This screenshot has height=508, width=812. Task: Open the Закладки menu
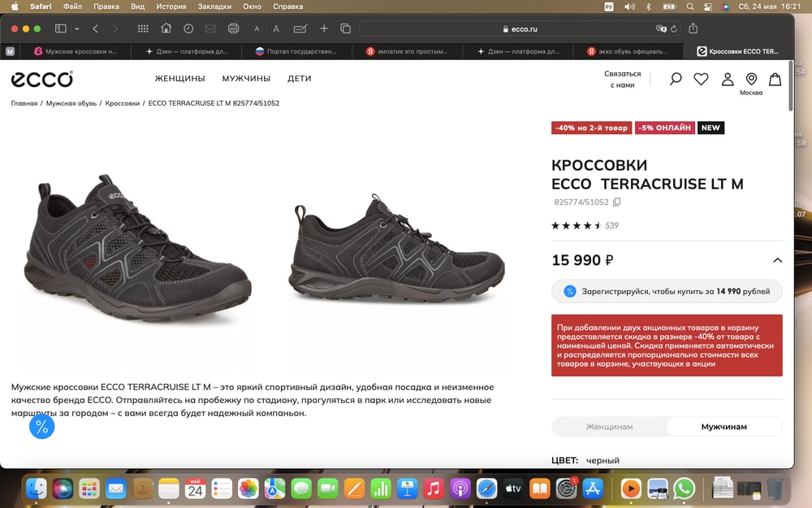(214, 7)
